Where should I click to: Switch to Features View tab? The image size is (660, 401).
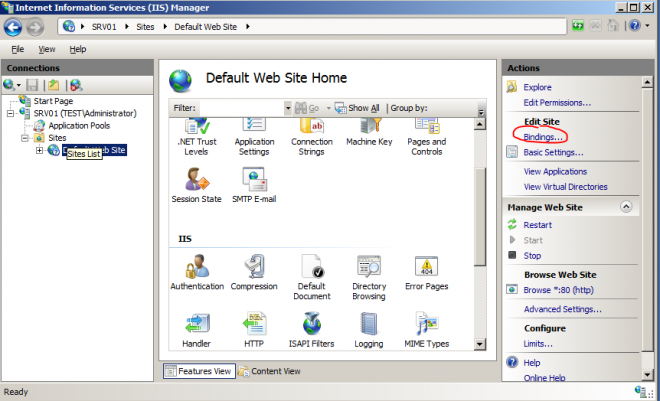pyautogui.click(x=200, y=371)
